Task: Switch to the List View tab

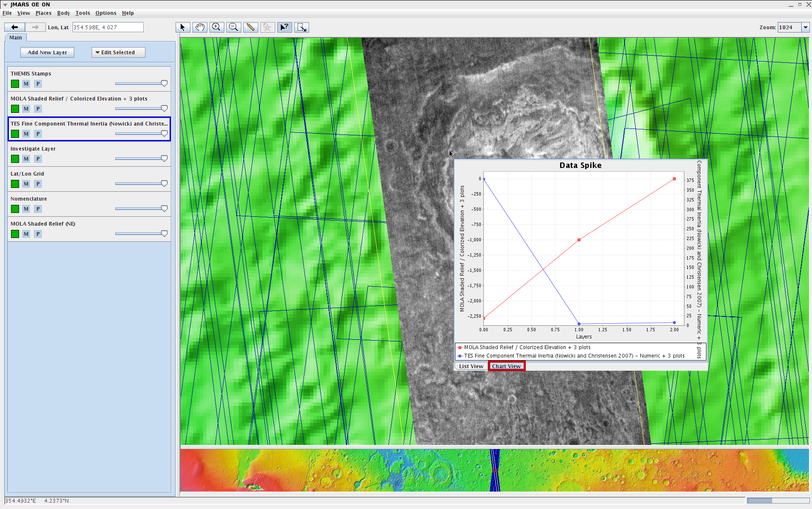Action: coord(471,366)
